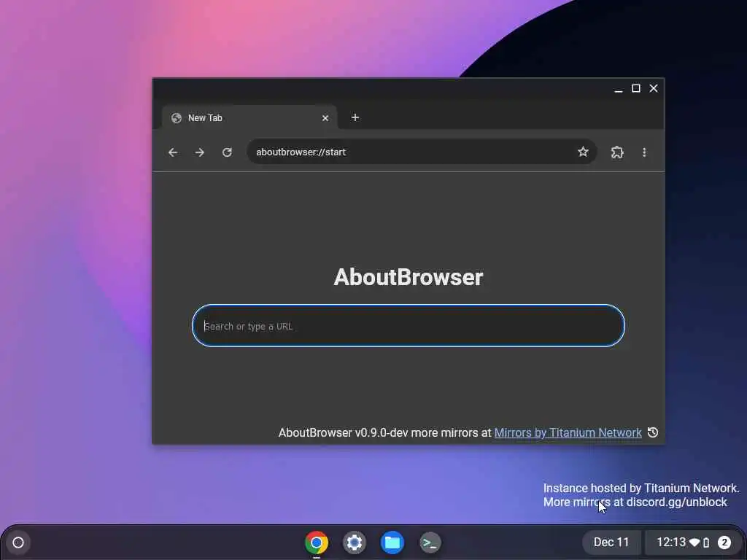The image size is (747, 560).
Task: Click the battery status icon
Action: (706, 542)
